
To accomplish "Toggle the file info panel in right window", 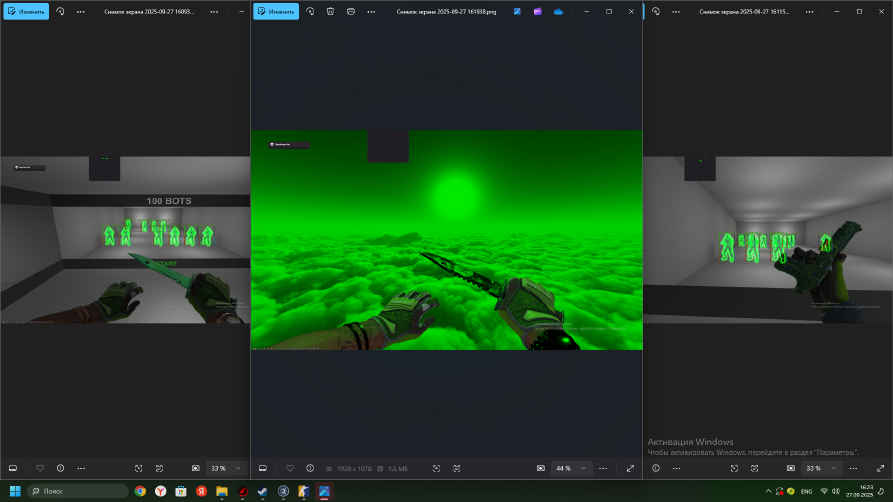I will [656, 468].
